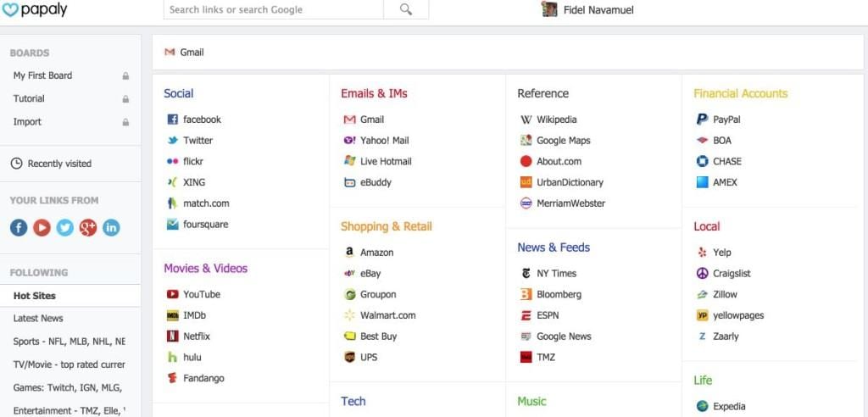This screenshot has height=417, width=868.
Task: Click the UPS shield icon
Action: (349, 357)
